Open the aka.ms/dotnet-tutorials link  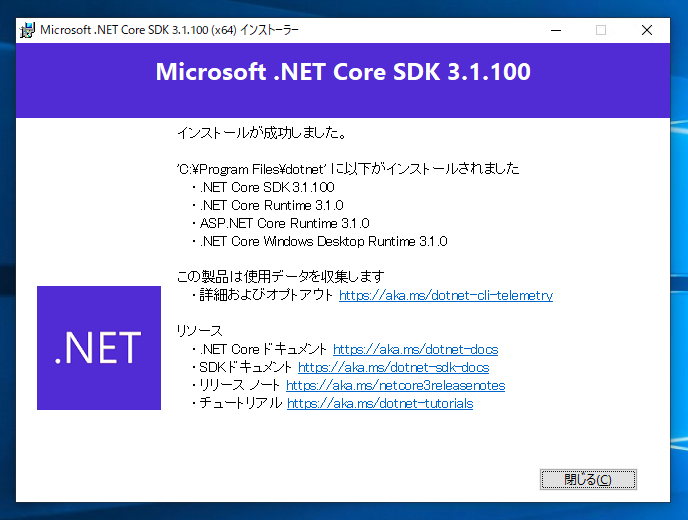[x=380, y=403]
